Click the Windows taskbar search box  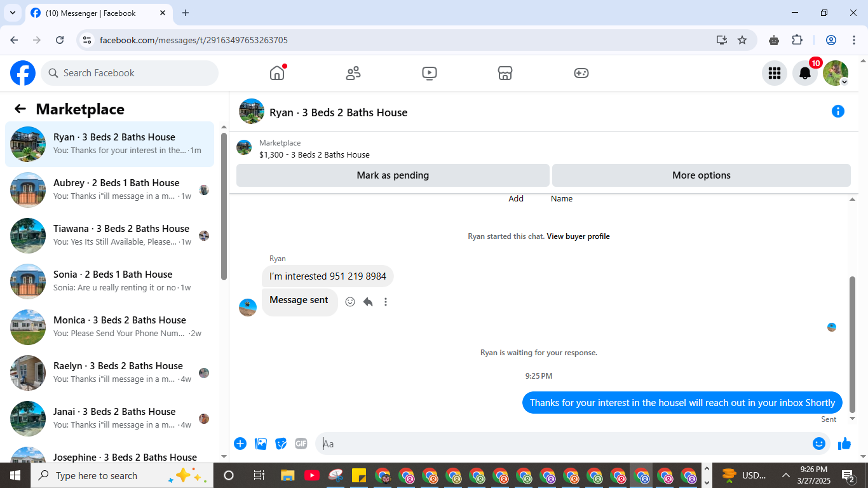[x=121, y=475]
